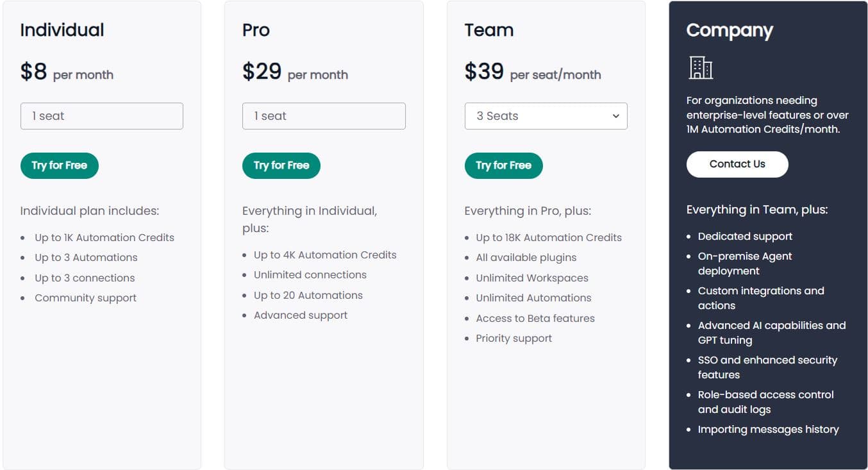
Task: Click the Company plan heading
Action: pos(730,30)
